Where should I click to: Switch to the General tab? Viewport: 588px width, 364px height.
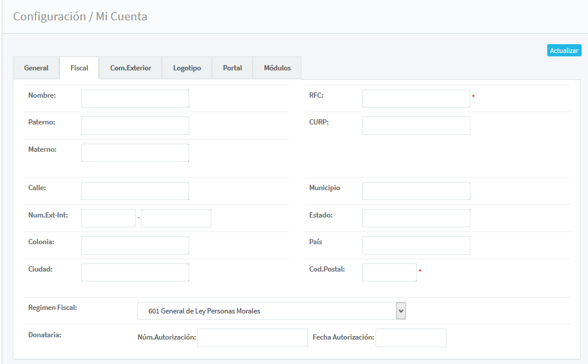click(36, 68)
